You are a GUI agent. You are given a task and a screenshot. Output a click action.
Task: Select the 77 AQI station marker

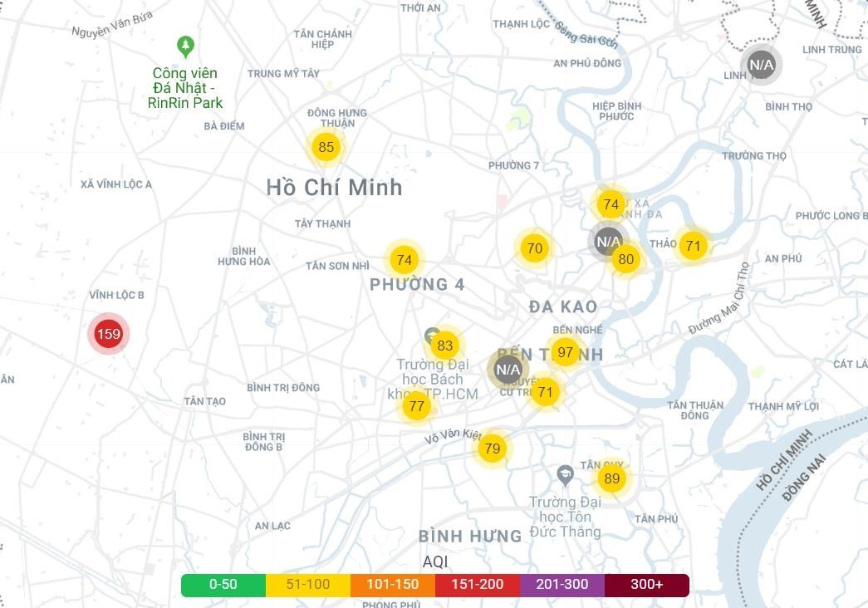click(x=416, y=406)
